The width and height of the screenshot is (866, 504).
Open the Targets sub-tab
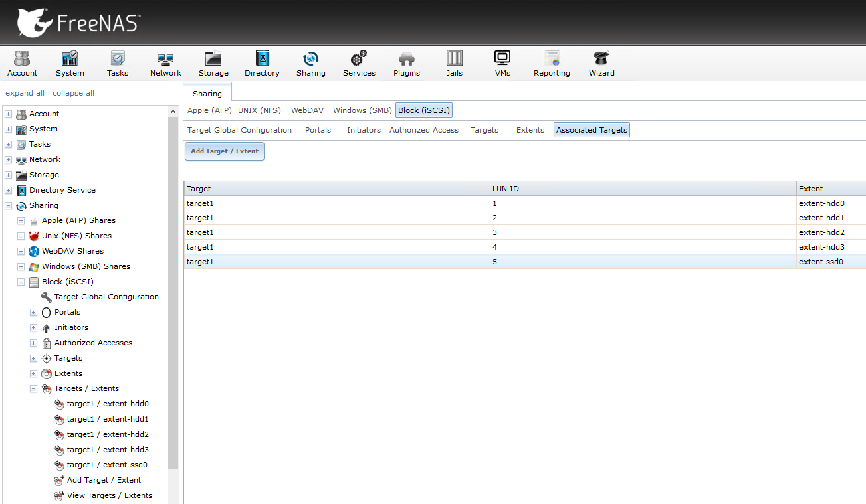coord(485,130)
